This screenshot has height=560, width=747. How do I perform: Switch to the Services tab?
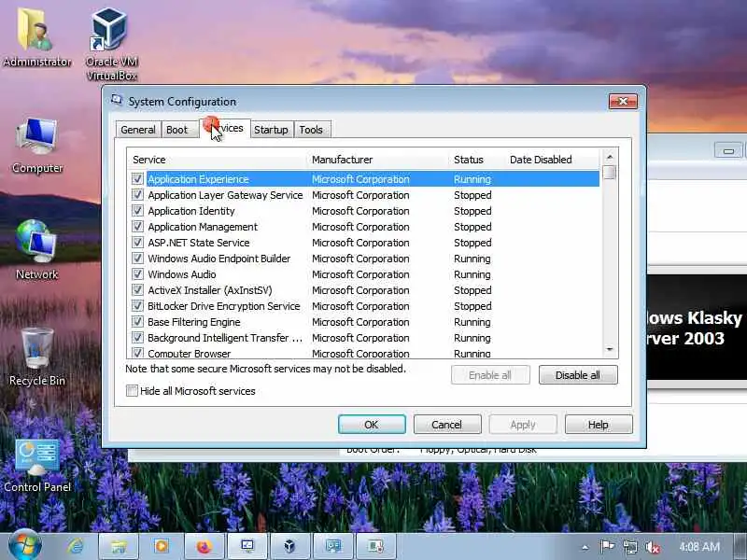point(224,129)
